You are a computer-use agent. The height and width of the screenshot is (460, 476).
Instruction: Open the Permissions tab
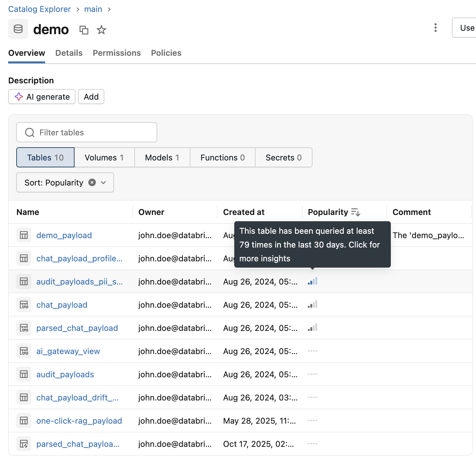117,53
